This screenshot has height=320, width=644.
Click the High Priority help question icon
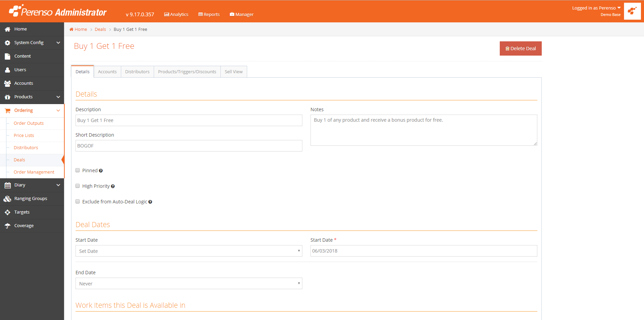(113, 186)
